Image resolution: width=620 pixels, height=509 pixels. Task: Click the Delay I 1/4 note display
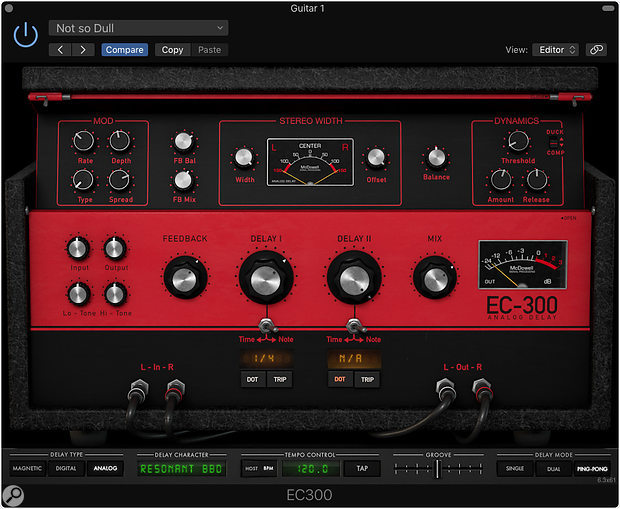pos(265,359)
